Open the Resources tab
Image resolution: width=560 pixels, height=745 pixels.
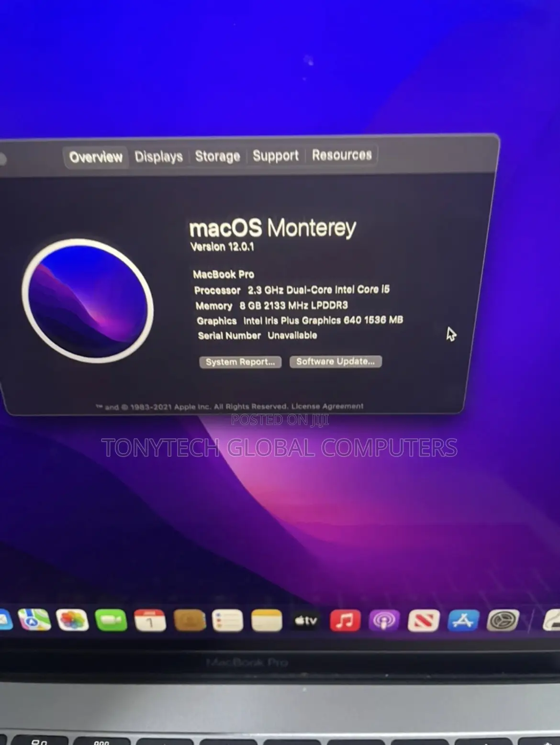pos(342,155)
